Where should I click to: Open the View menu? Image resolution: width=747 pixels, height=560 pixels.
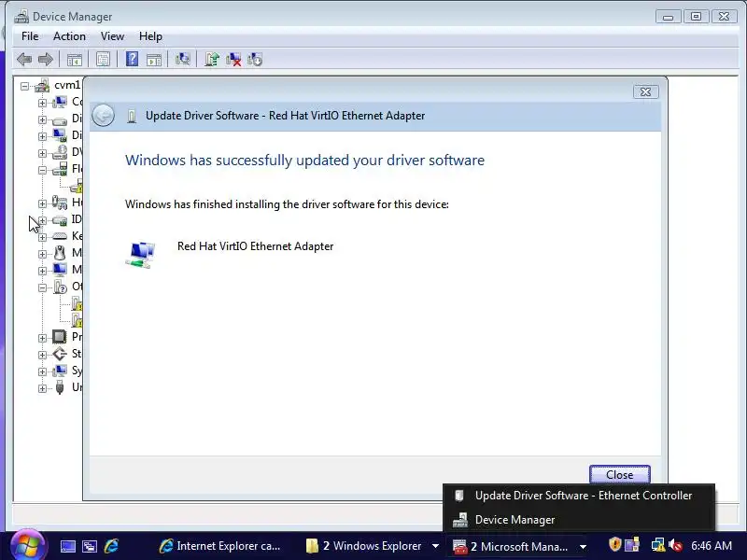tap(112, 36)
